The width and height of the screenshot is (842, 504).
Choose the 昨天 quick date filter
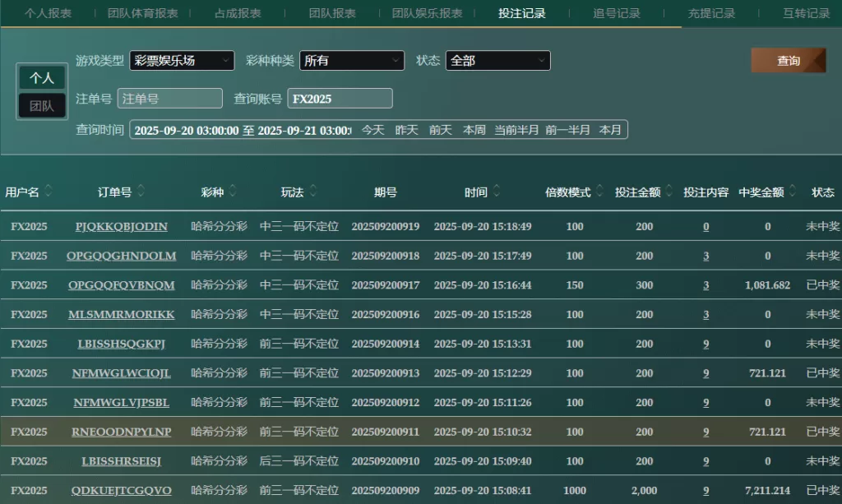pyautogui.click(x=406, y=130)
